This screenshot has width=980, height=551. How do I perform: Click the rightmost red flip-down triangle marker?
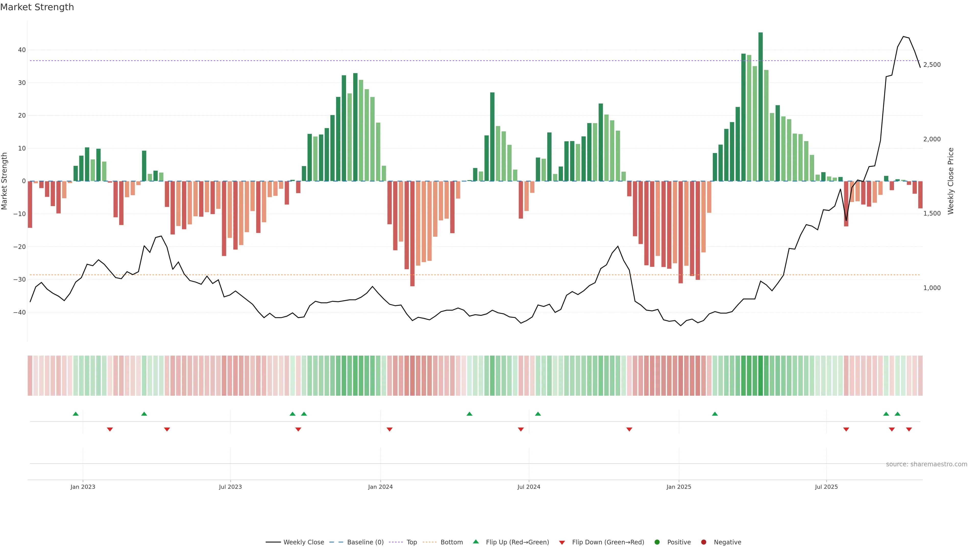909,429
